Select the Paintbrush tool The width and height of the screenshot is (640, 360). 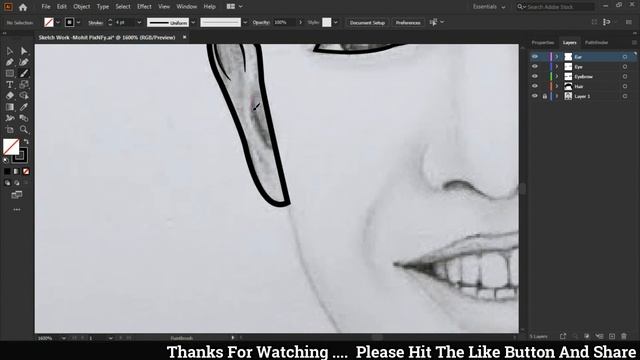24,73
